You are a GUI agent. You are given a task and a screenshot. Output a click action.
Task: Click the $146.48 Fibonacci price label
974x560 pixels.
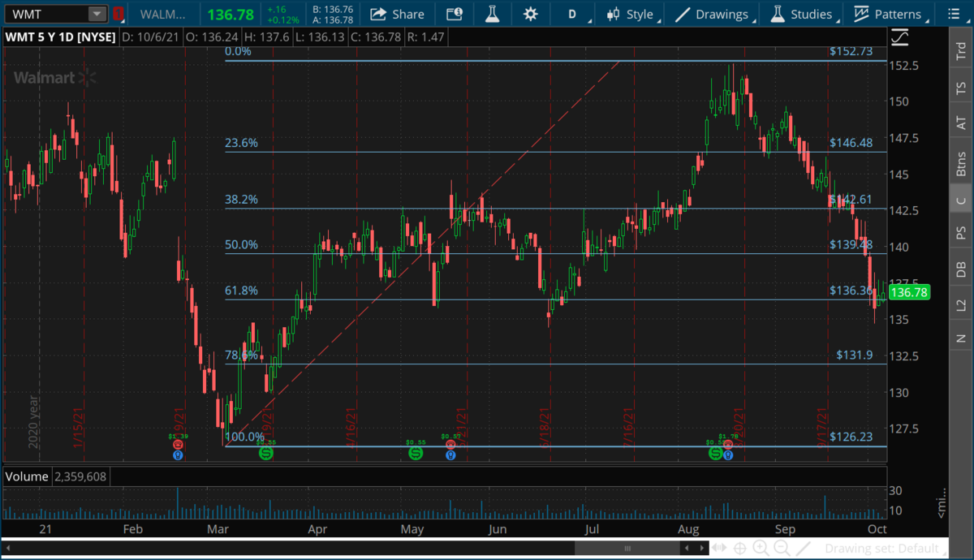pyautogui.click(x=851, y=143)
